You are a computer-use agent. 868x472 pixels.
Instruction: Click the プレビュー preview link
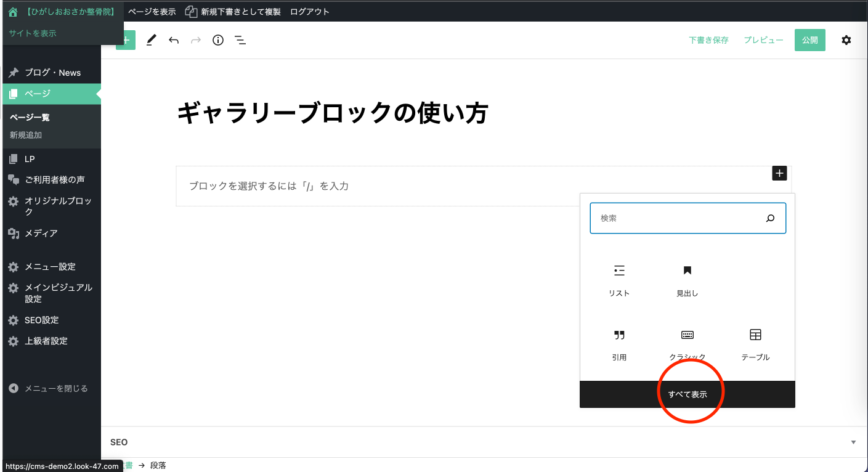pyautogui.click(x=763, y=40)
